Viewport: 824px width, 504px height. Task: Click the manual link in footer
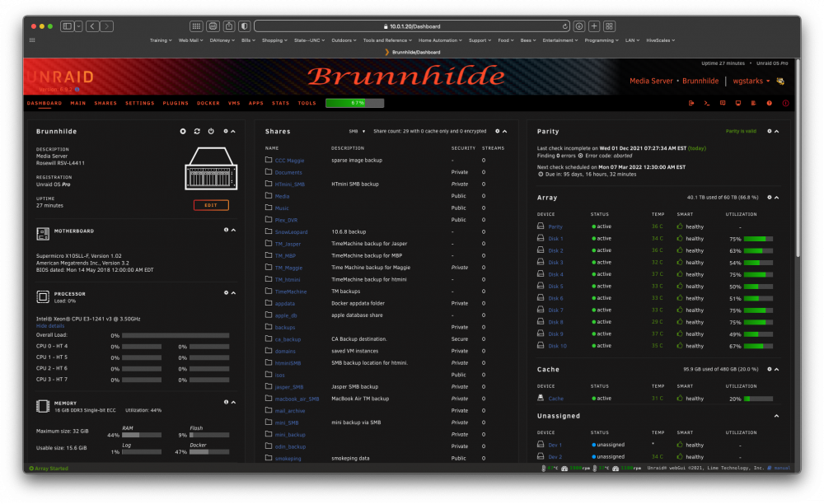click(x=781, y=468)
